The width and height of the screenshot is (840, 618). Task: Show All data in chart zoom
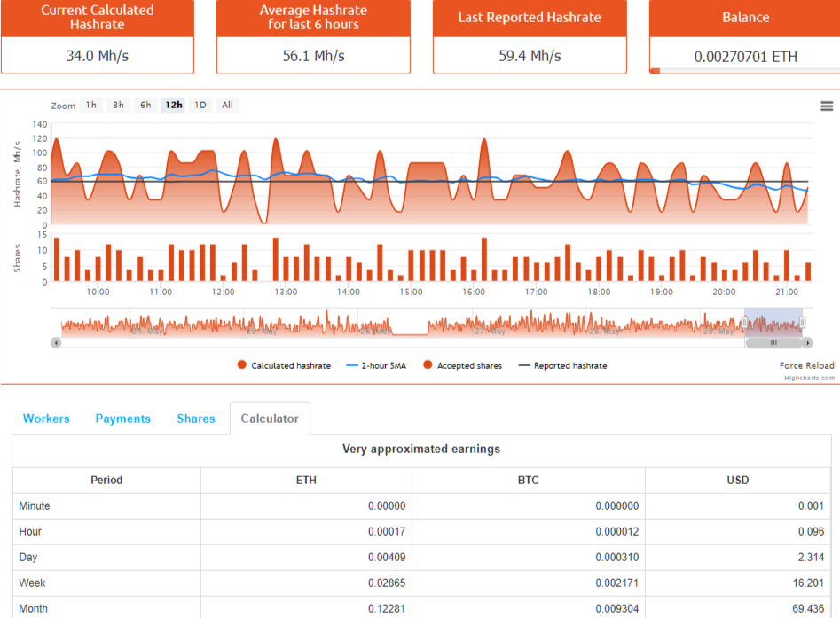click(x=228, y=105)
